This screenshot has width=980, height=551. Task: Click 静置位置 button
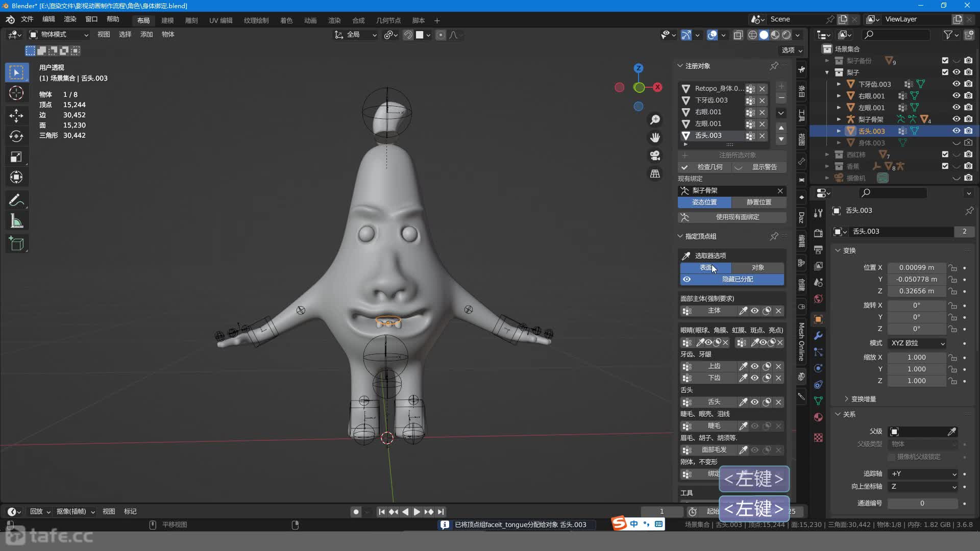759,203
